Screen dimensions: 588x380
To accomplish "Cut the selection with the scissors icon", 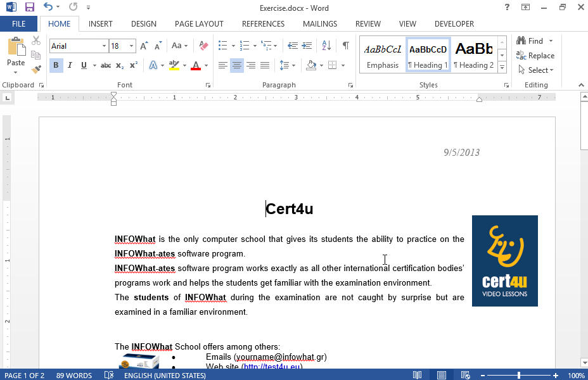I will (x=36, y=41).
